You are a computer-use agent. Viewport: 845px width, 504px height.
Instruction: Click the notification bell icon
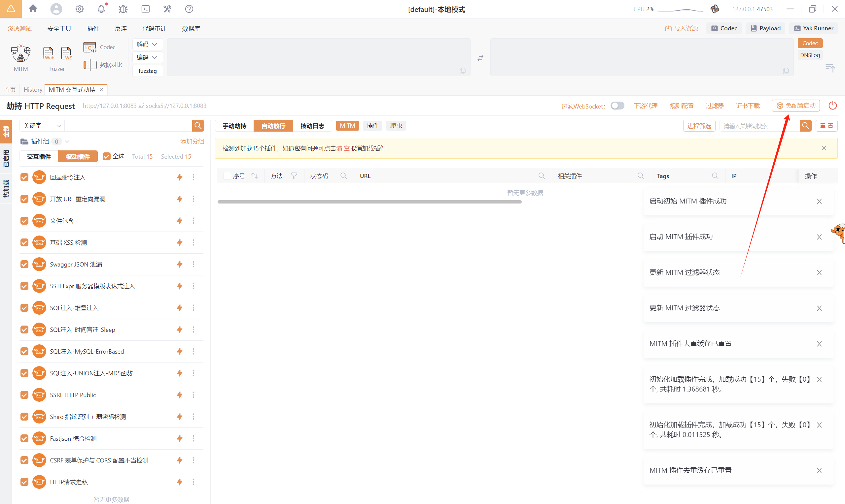pos(101,9)
